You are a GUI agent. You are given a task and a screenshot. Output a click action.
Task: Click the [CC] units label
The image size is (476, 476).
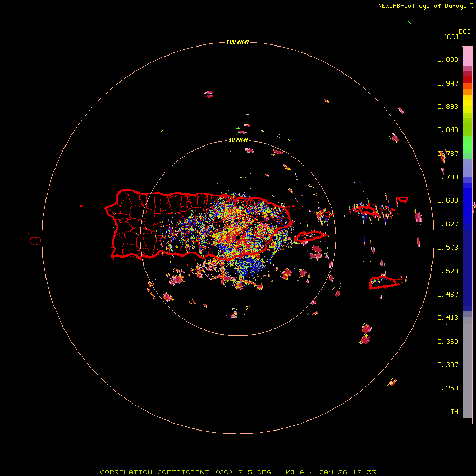451,36
